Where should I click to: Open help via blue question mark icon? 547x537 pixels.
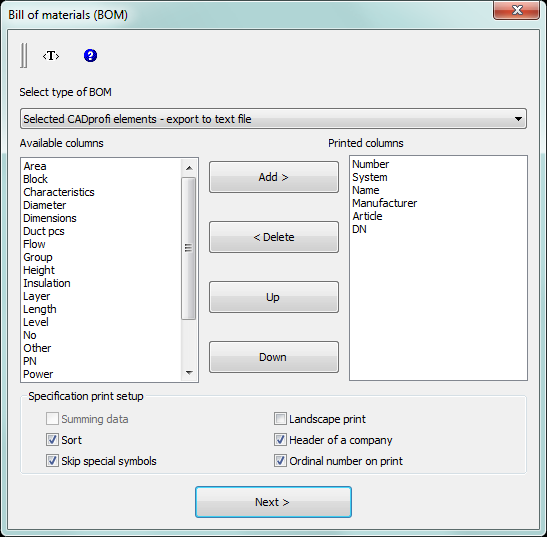tap(90, 56)
